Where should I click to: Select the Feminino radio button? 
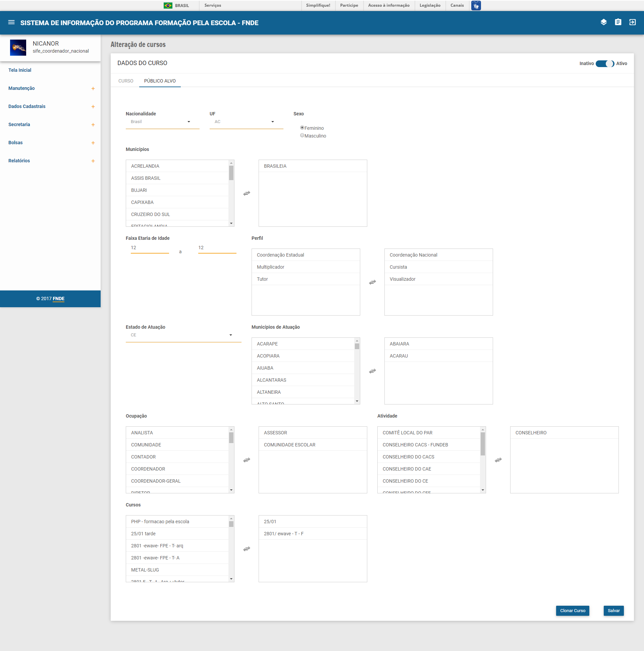point(302,128)
